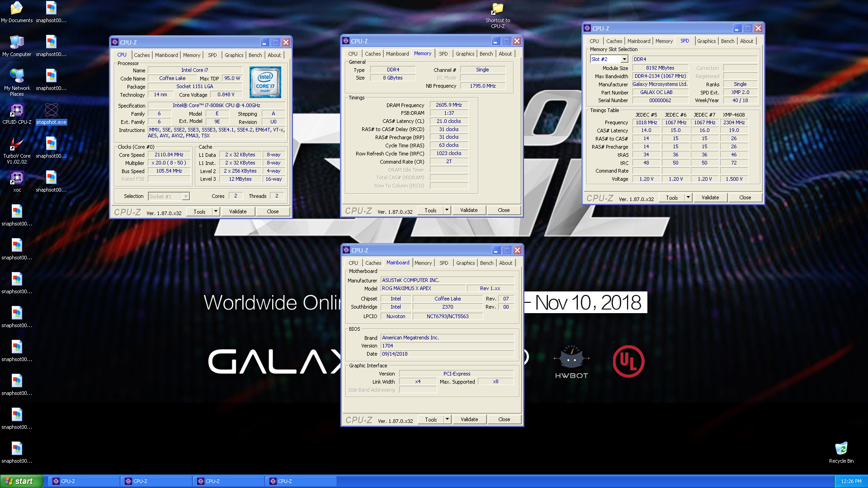
Task: Click Validate in SPD window
Action: [710, 197]
